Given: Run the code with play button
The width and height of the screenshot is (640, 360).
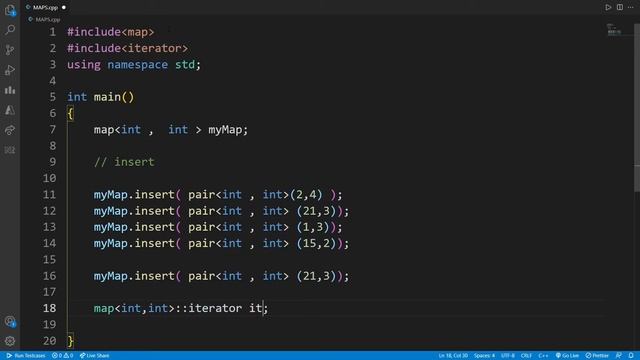Looking at the screenshot, I should pos(608,7).
